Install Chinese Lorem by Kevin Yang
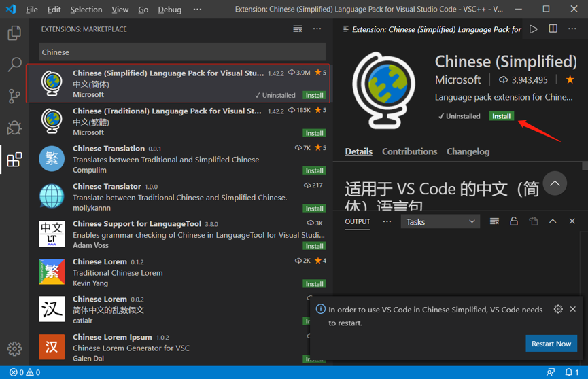The width and height of the screenshot is (588, 379). click(314, 284)
